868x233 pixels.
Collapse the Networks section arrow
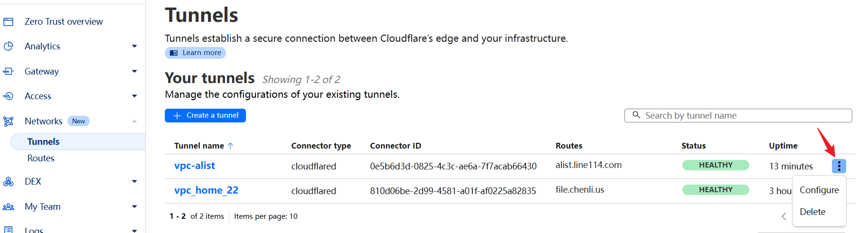click(x=134, y=121)
